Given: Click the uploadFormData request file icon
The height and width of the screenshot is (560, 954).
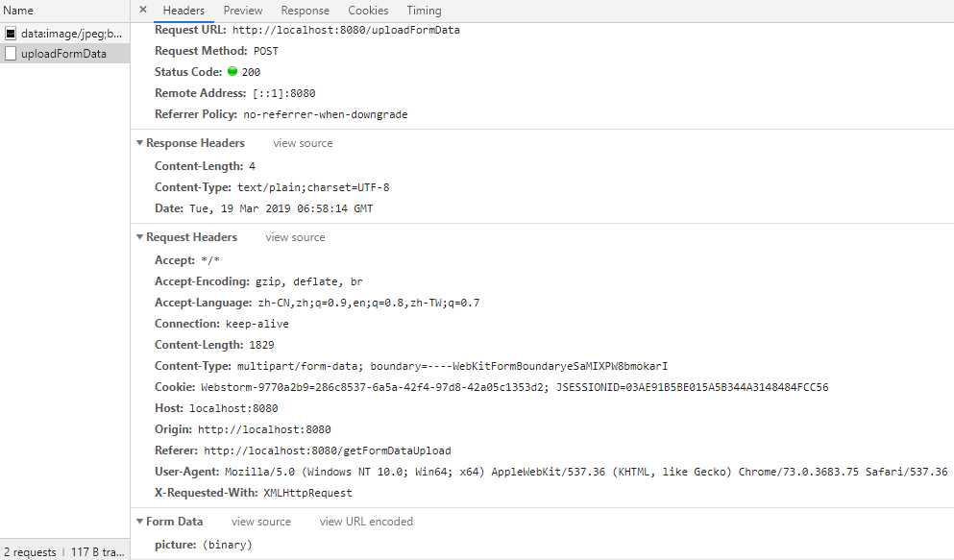Looking at the screenshot, I should [11, 54].
